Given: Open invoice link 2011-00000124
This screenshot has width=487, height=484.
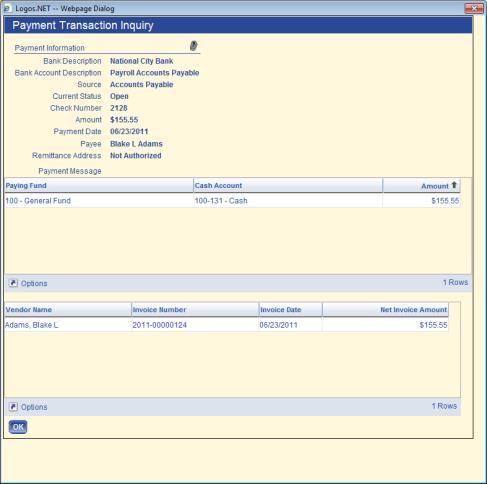Looking at the screenshot, I should pyautogui.click(x=159, y=325).
